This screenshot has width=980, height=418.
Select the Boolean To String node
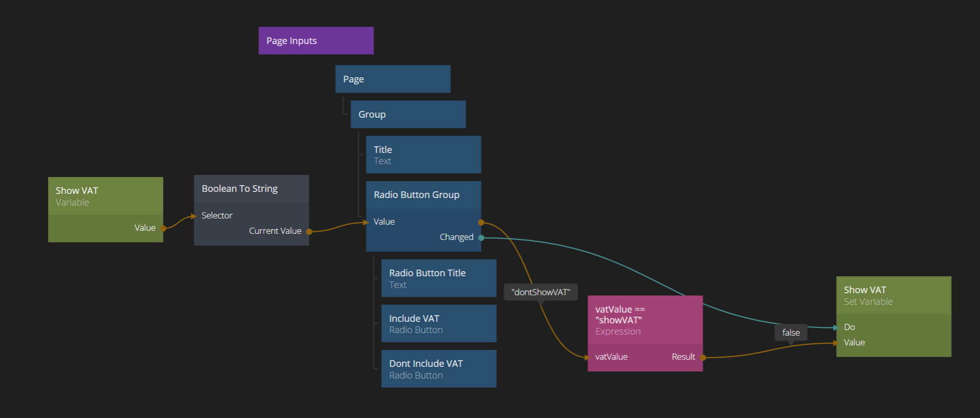pyautogui.click(x=250, y=189)
